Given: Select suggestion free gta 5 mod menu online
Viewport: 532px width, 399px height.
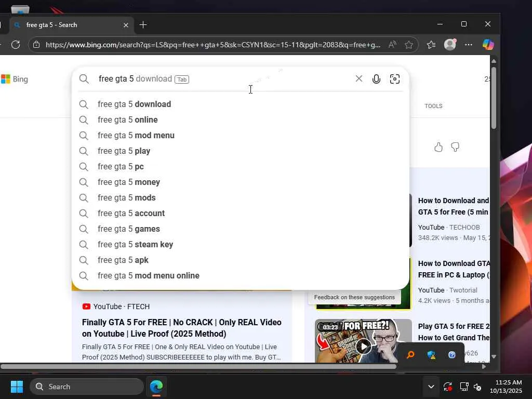Looking at the screenshot, I should click(240, 275).
